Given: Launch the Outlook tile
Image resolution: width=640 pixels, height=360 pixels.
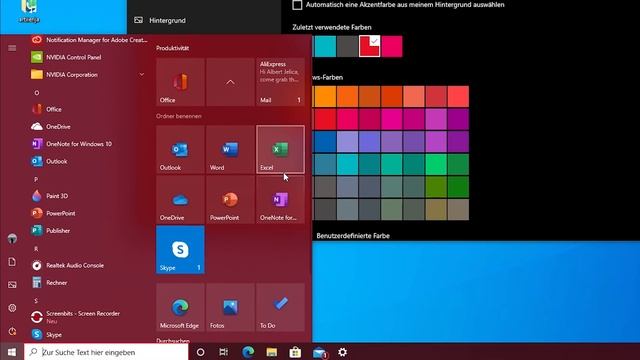Looking at the screenshot, I should [180, 149].
